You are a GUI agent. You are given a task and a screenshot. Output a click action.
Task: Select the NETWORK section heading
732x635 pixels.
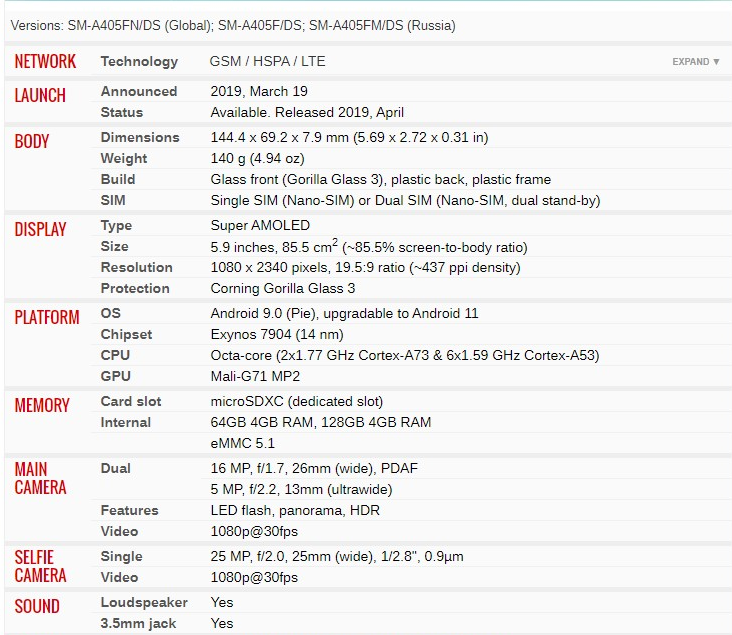pyautogui.click(x=45, y=62)
